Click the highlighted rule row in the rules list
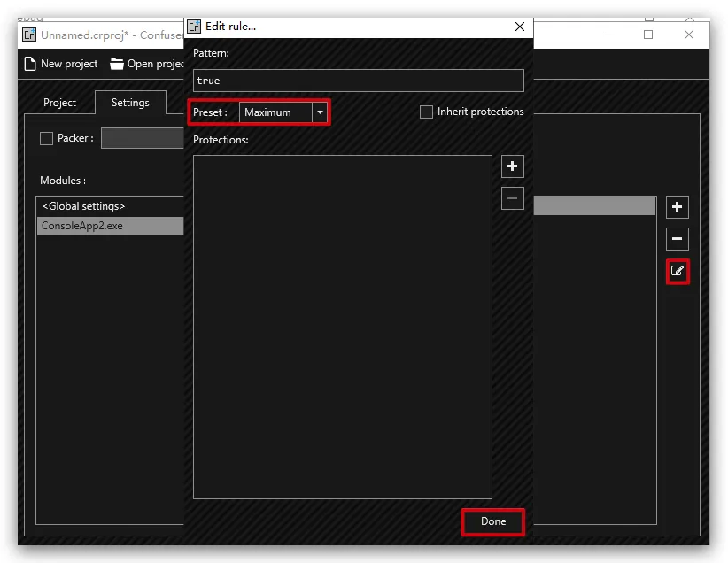Image resolution: width=728 pixels, height=563 pixels. pyautogui.click(x=594, y=206)
